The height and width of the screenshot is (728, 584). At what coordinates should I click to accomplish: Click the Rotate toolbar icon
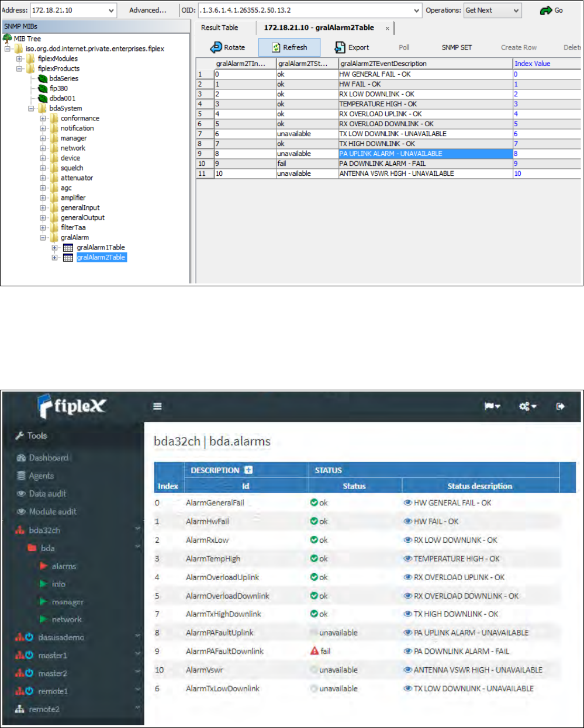coord(216,47)
